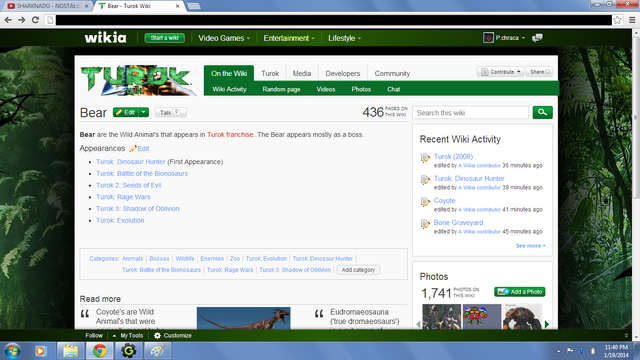Open File Explorer from the taskbar
The width and height of the screenshot is (640, 360).
click(70, 351)
